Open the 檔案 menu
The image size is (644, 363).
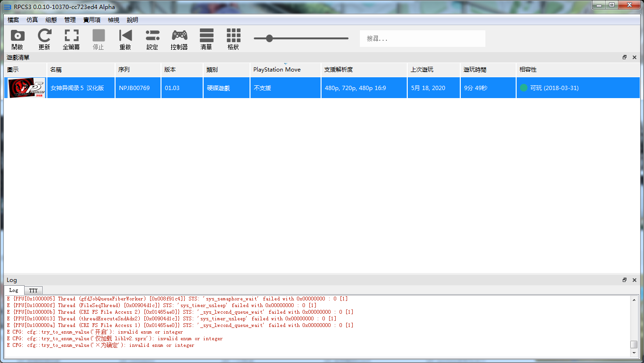coord(13,20)
